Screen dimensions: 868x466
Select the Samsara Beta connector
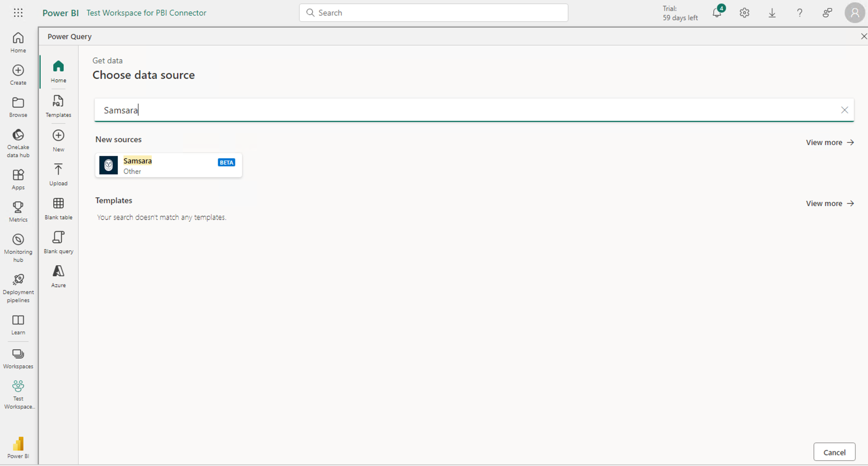pos(169,165)
